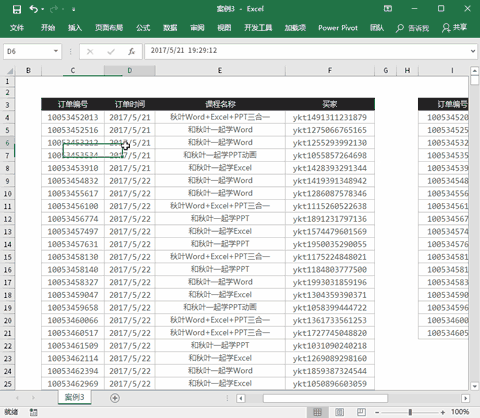Click buyer cell ykt1050896603059
This screenshot has height=418, width=480.
[330, 384]
